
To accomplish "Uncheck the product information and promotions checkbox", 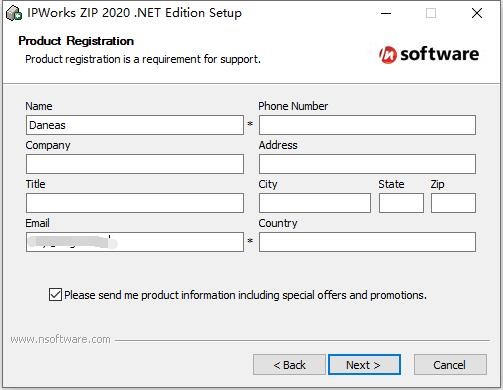I will [55, 295].
